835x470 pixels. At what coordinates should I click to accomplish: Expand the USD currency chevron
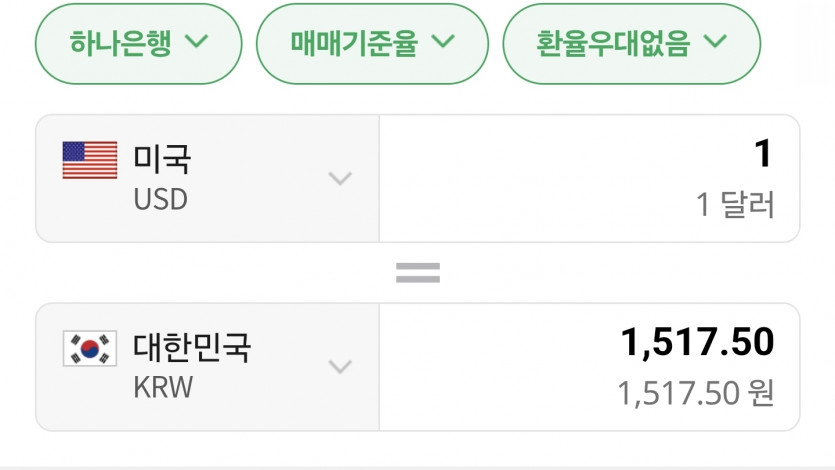[341, 179]
